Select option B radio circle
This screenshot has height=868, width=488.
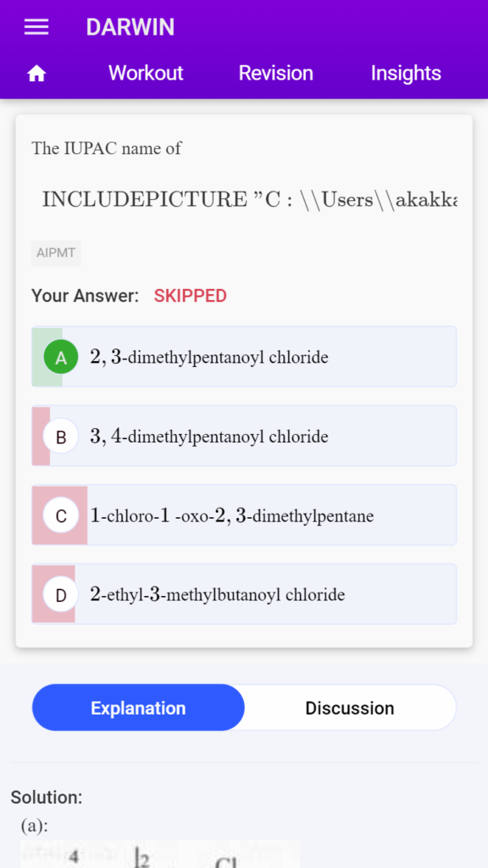[61, 437]
